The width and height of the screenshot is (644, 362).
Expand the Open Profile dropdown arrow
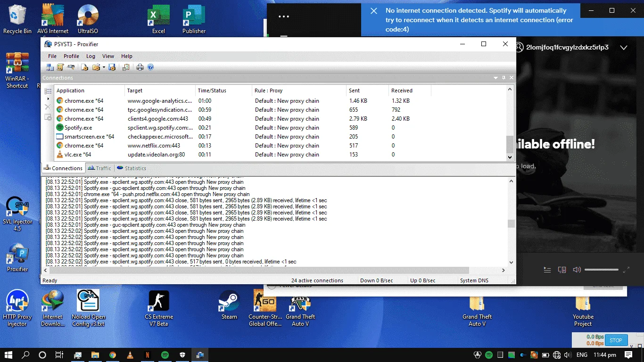coord(104,67)
